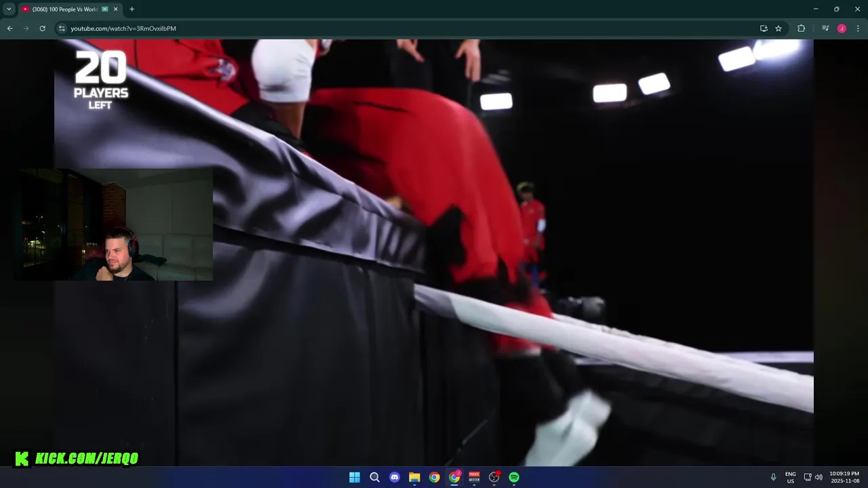This screenshot has width=868, height=488.
Task: Open Windows taskbar search
Action: tap(374, 477)
